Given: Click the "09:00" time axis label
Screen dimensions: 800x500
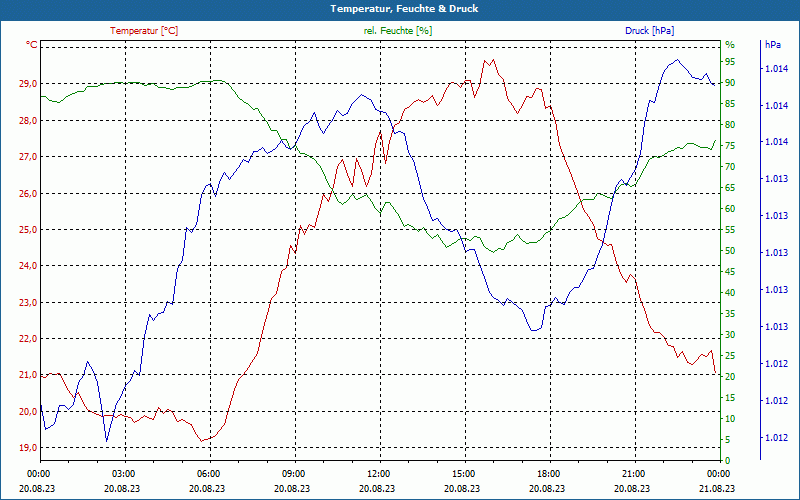Looking at the screenshot, I should pos(295,473).
